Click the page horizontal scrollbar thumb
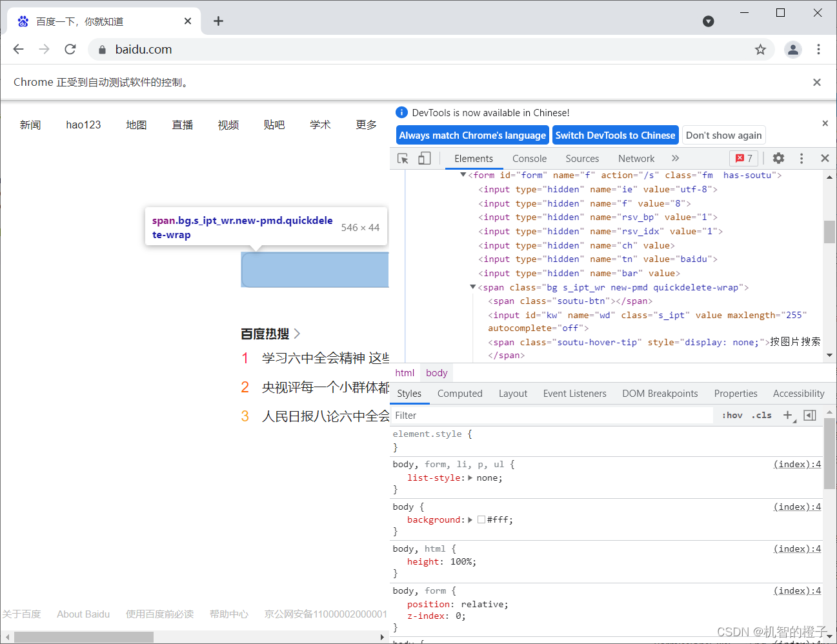The height and width of the screenshot is (644, 837). tap(84, 637)
